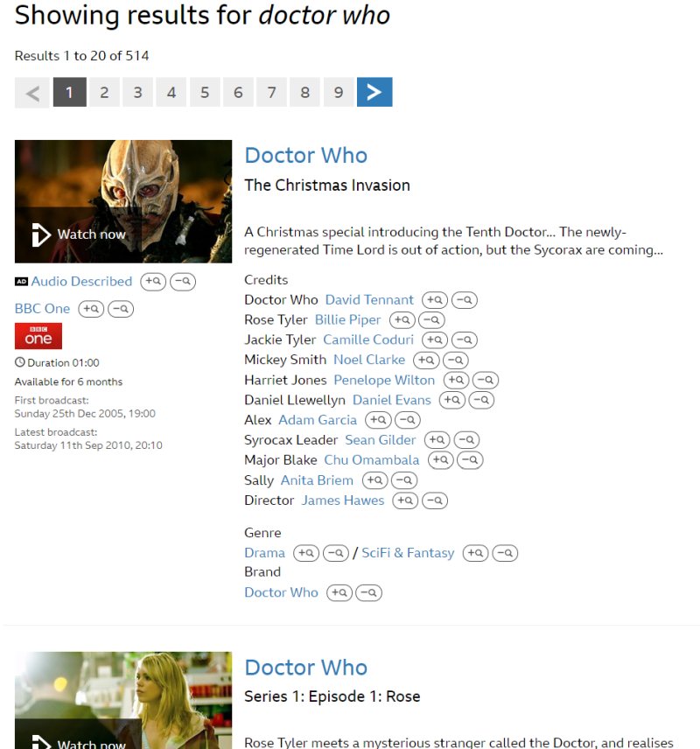
Task: Add Daniel Evans to search
Action: pyautogui.click(x=451, y=400)
